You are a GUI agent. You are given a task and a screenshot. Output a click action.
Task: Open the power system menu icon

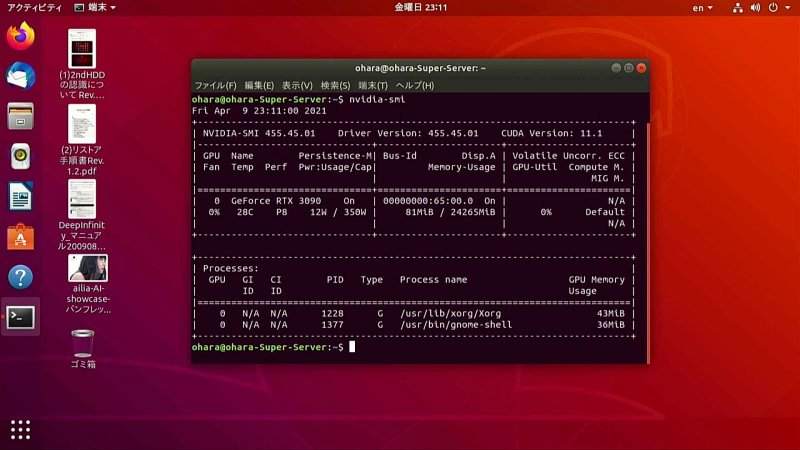(773, 8)
